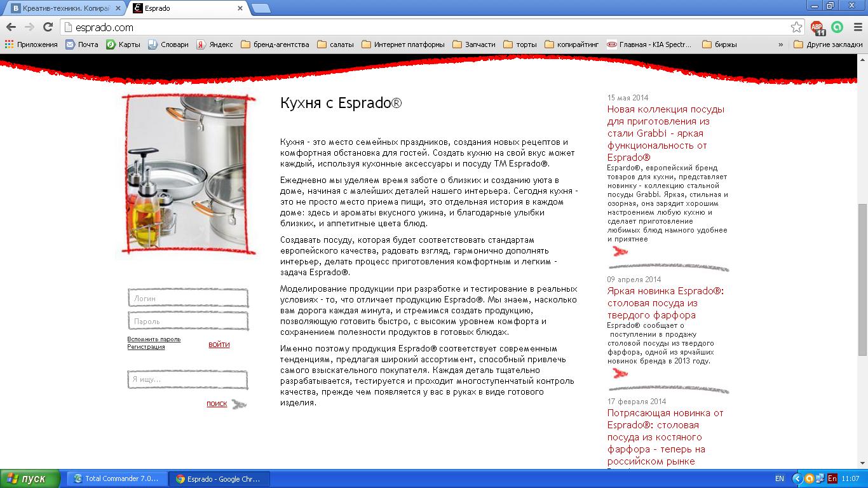Go back to the previous page
The image size is (868, 488).
[x=11, y=27]
